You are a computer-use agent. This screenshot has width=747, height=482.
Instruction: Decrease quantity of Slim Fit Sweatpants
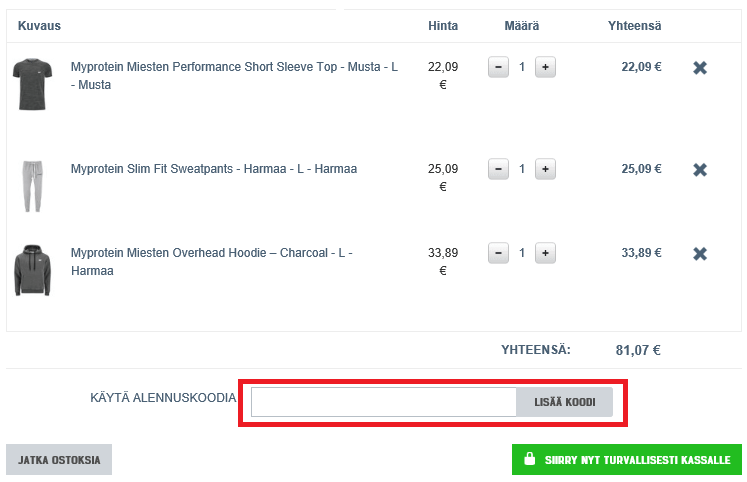click(x=498, y=169)
